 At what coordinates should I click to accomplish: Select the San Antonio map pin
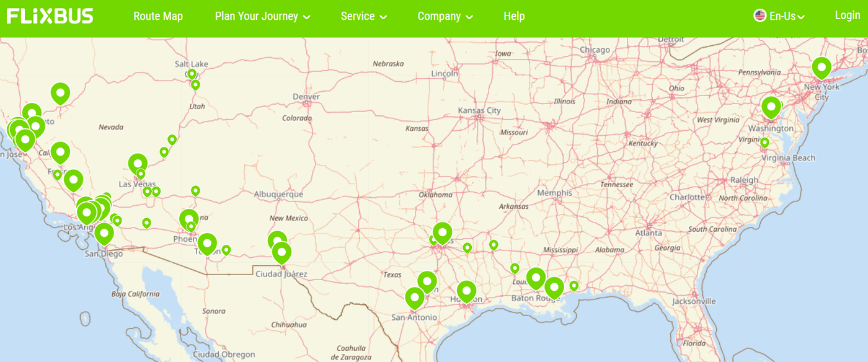click(x=415, y=297)
